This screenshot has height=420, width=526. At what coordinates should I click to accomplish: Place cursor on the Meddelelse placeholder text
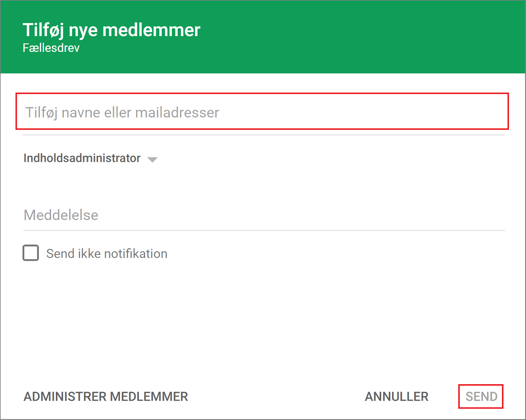click(x=61, y=215)
